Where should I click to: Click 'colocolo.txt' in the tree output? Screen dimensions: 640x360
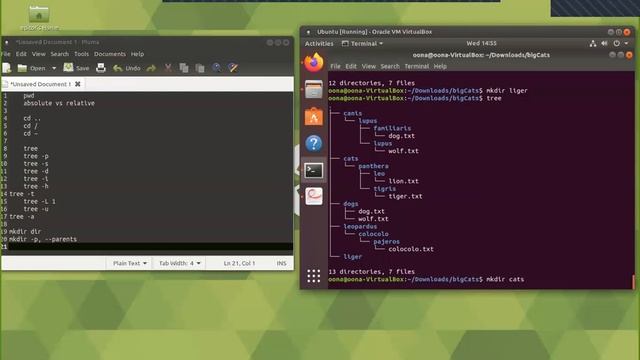(411, 249)
